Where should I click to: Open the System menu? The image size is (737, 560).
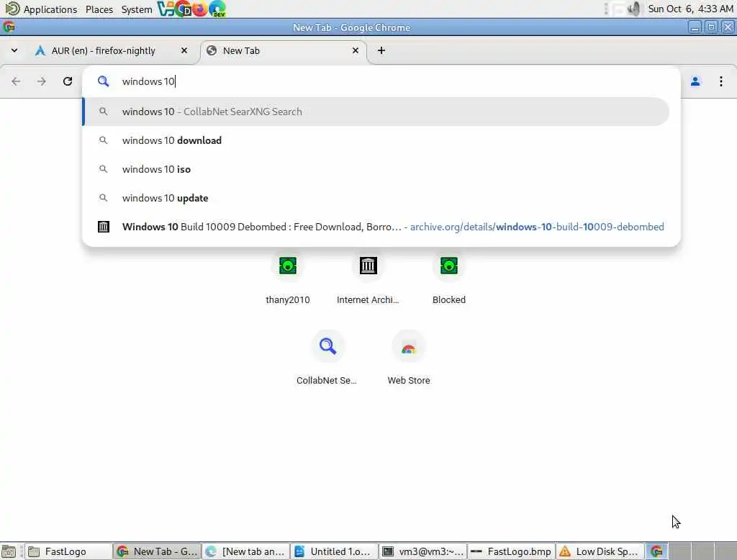coord(136,9)
